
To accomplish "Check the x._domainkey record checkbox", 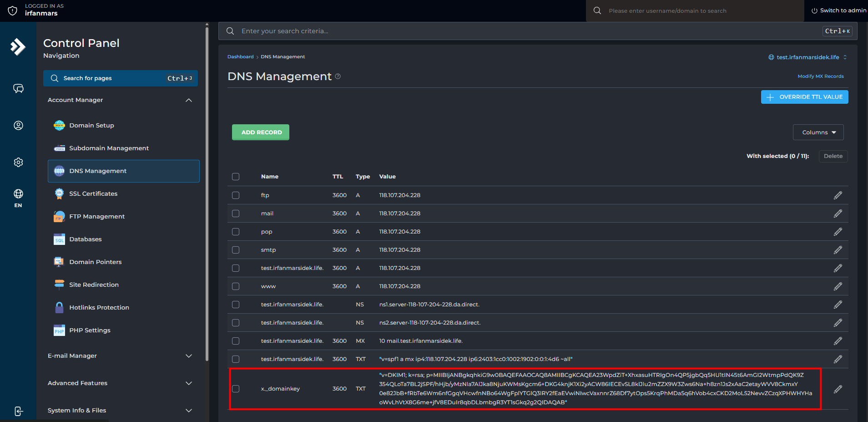I will (x=236, y=389).
